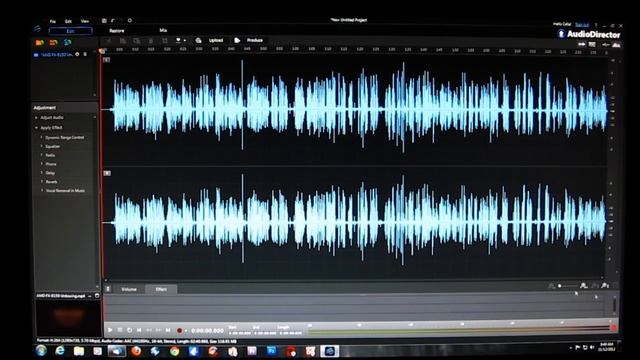Click the video preview thumbnail
The image size is (640, 360).
pyautogui.click(x=68, y=318)
